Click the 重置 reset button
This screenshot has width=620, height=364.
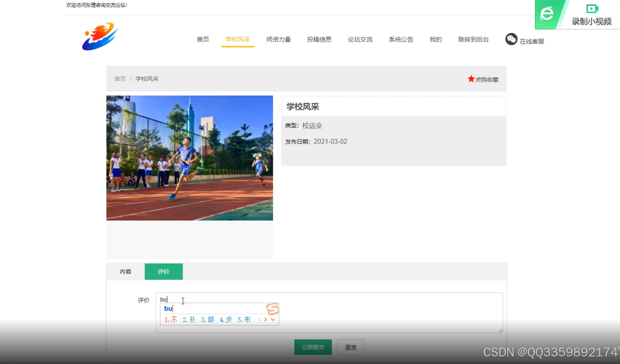(x=351, y=347)
